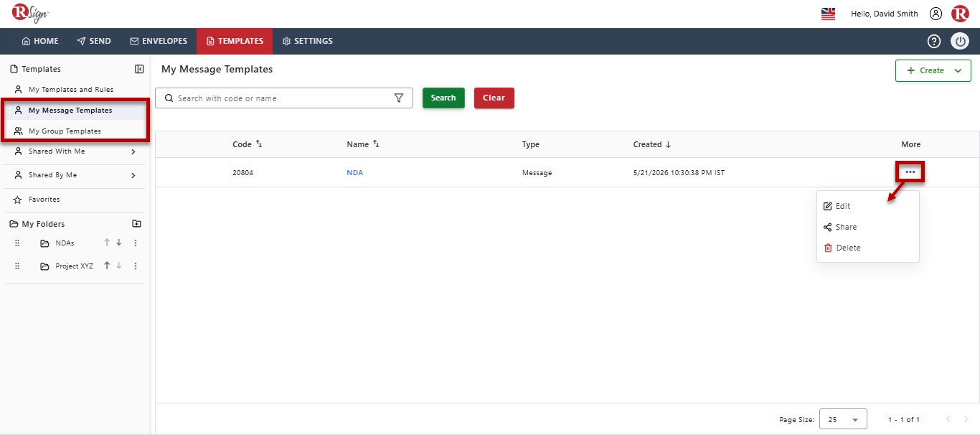
Task: Expand the Shared By Me section
Action: pos(133,175)
